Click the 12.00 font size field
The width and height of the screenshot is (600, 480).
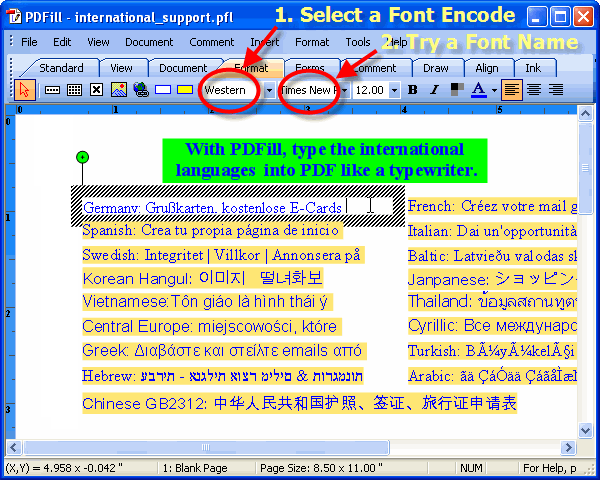point(371,90)
